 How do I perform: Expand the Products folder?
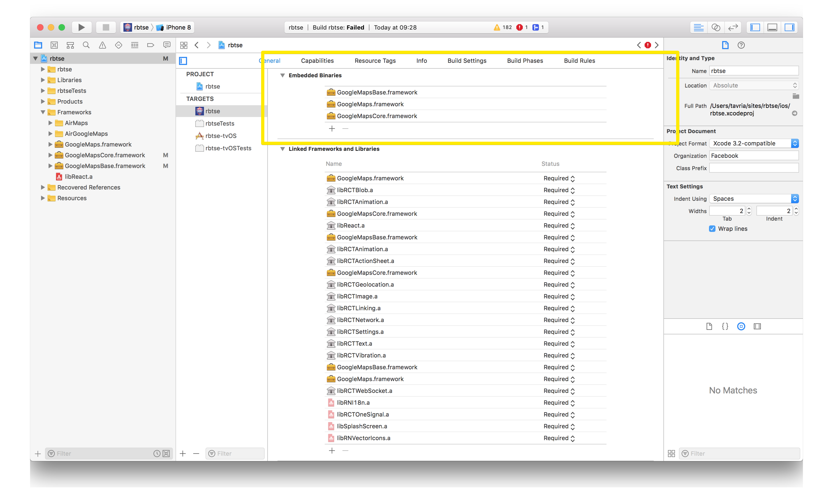point(43,101)
